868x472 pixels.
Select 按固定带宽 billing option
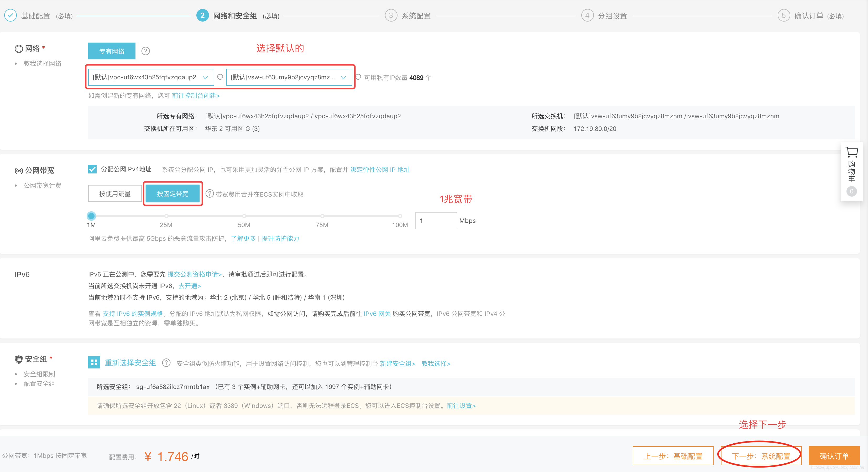tap(172, 194)
